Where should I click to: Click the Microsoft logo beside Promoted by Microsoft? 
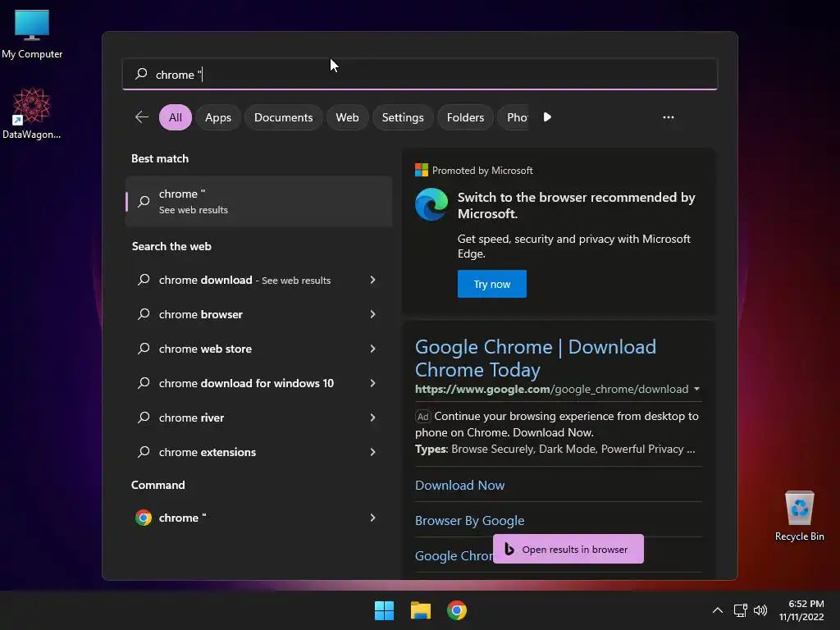(x=422, y=170)
